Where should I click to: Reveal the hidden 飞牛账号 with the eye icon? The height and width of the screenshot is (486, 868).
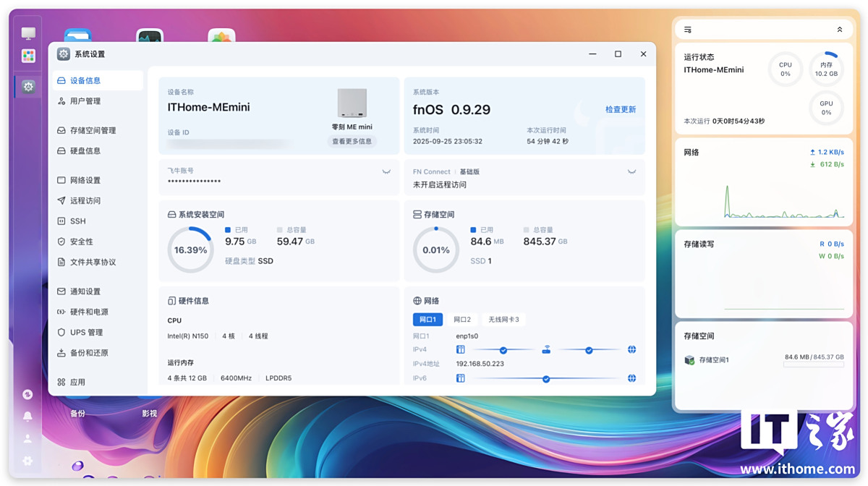point(386,171)
